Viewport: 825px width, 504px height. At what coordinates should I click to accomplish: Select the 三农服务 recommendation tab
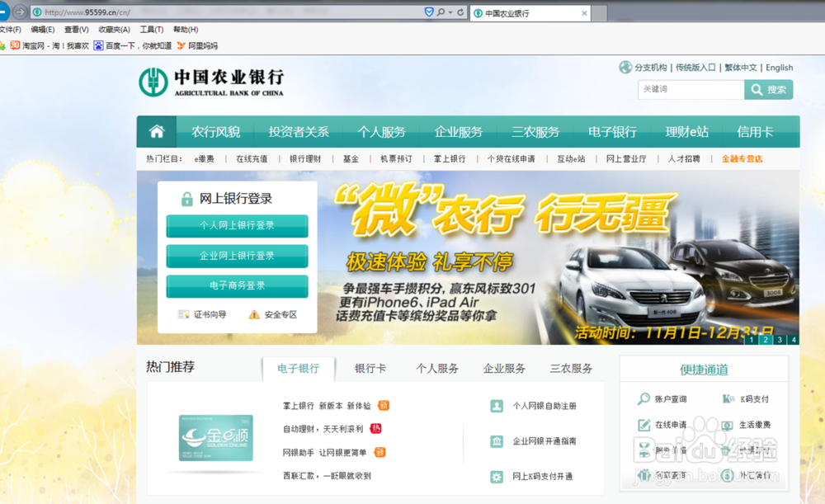(x=571, y=369)
